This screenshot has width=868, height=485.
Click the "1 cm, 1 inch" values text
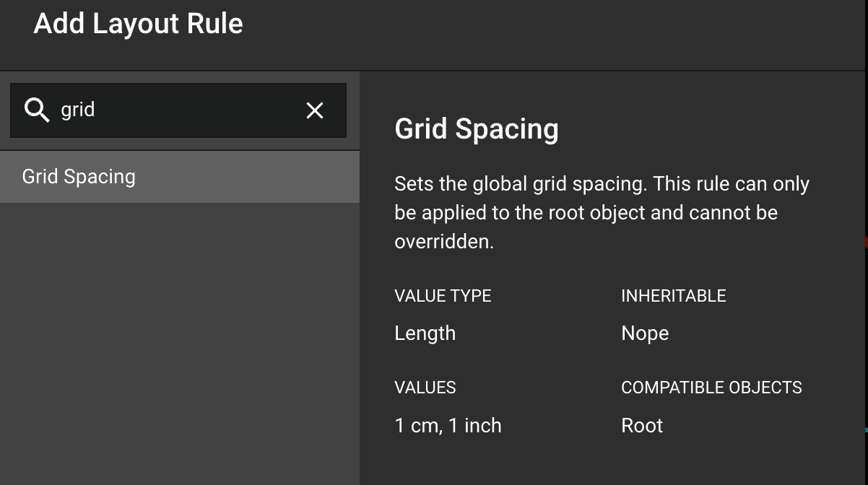click(x=448, y=426)
